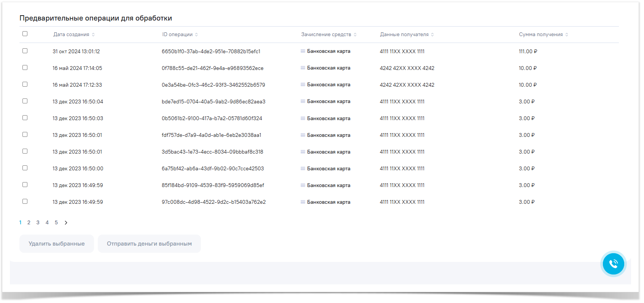Switch to page 3 of the results
Viewport: 644px width, 303px height.
coord(38,223)
